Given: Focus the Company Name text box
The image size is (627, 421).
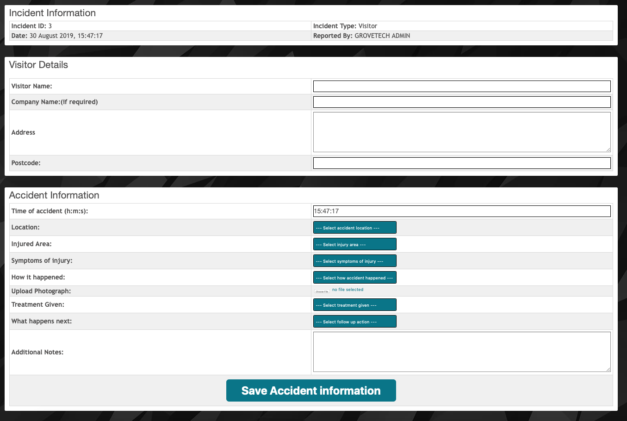Looking at the screenshot, I should (x=461, y=102).
